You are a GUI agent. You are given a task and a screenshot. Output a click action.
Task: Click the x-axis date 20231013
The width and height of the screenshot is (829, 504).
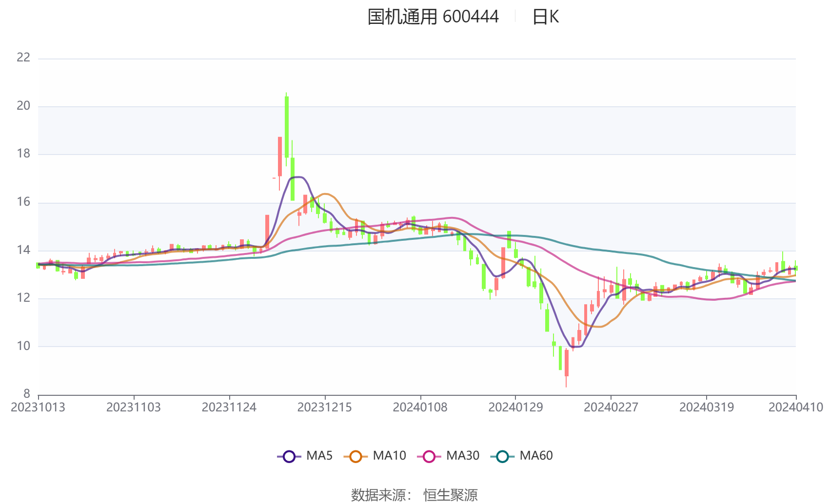click(38, 407)
